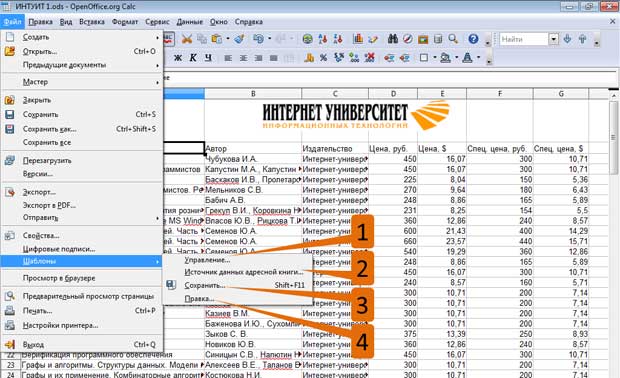Click column header F
The height and width of the screenshot is (378, 620).
[x=500, y=94]
